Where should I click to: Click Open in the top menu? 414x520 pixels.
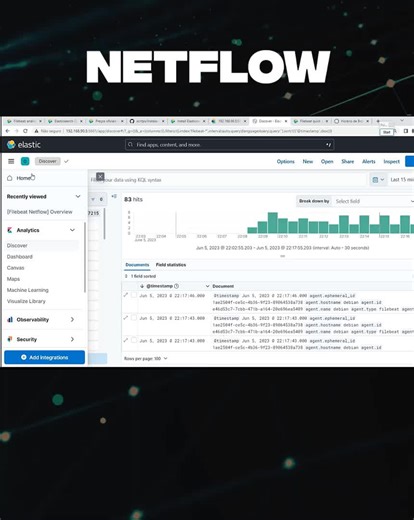(327, 161)
